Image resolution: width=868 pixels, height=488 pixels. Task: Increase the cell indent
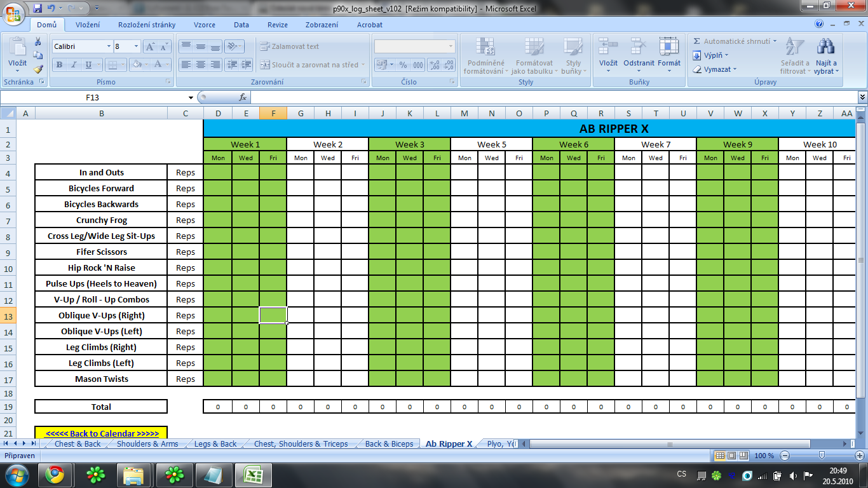tap(246, 64)
